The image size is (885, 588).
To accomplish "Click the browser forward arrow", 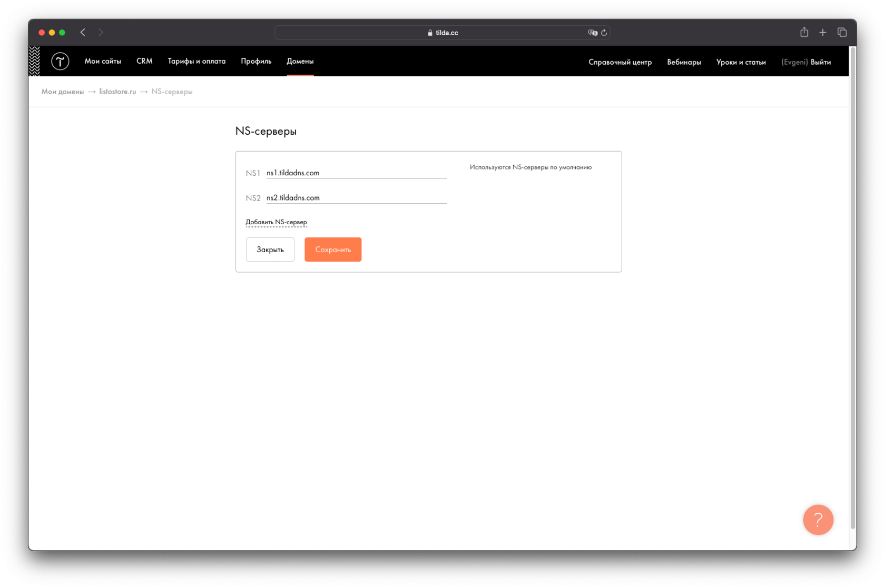I will (x=101, y=32).
